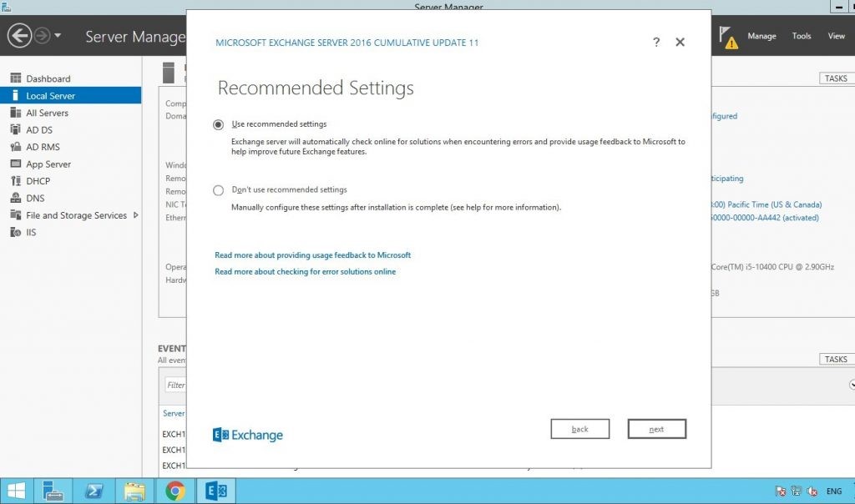This screenshot has height=504, width=855.
Task: Click notifications flag with warning icon
Action: 728,37
